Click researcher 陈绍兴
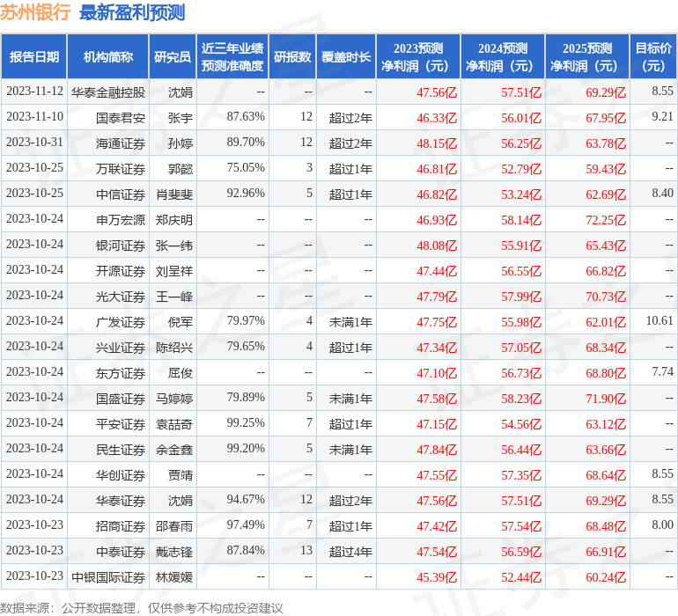Viewport: 678px width, 616px height. coord(174,348)
